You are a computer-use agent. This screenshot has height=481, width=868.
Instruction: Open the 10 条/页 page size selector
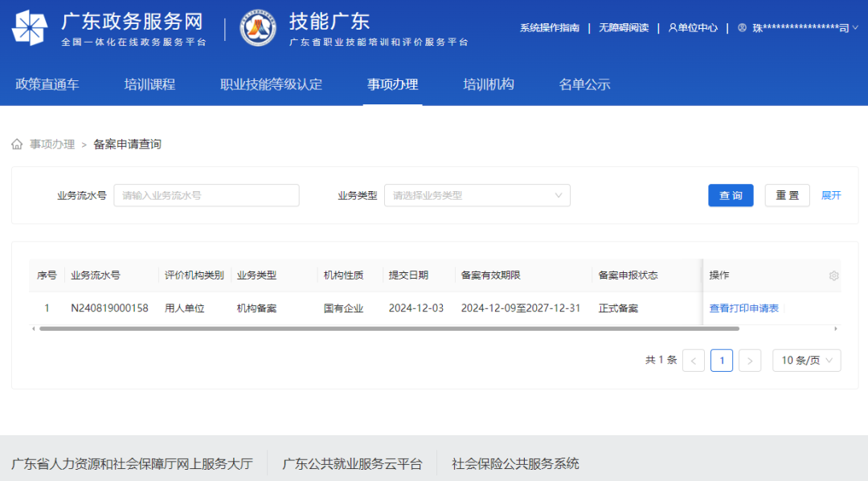tap(806, 361)
